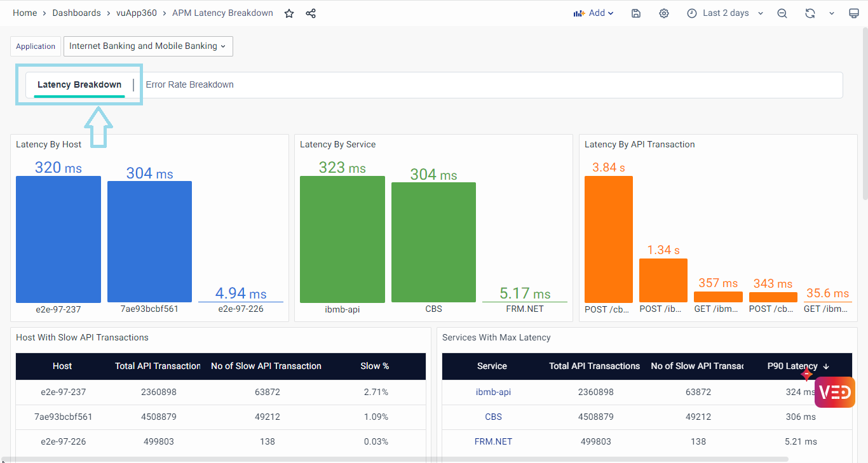
Task: Open the CBS service link
Action: pos(493,417)
